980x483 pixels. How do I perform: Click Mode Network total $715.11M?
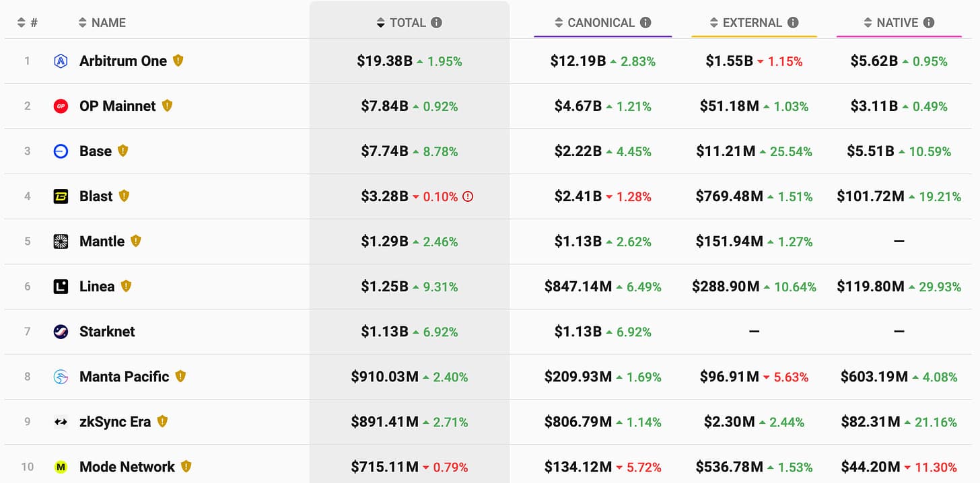pos(385,467)
